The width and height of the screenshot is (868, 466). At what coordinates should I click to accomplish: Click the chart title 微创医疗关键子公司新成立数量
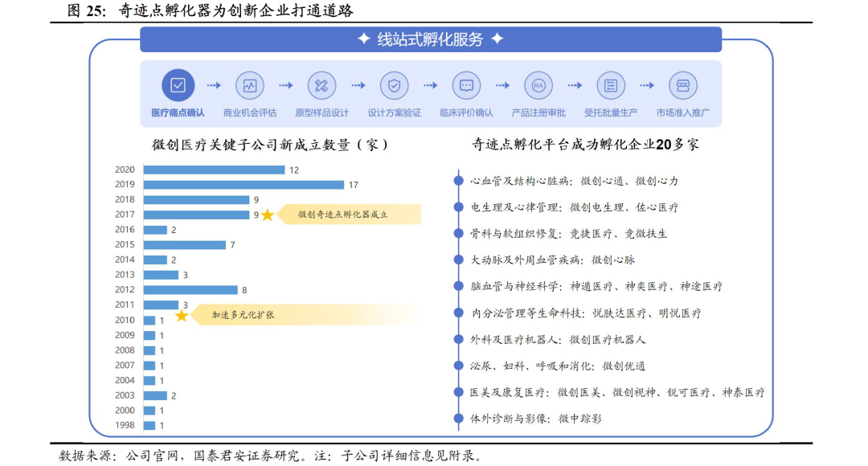[270, 145]
